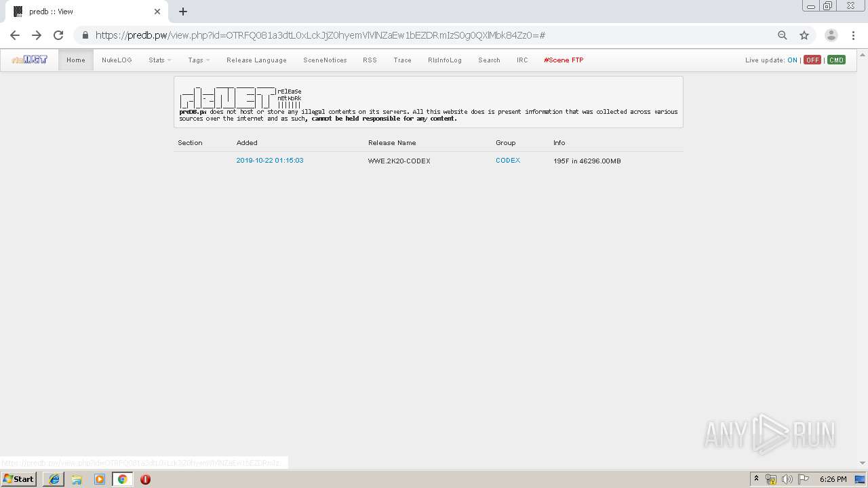Click the Release Name column header
The image size is (868, 488).
392,143
